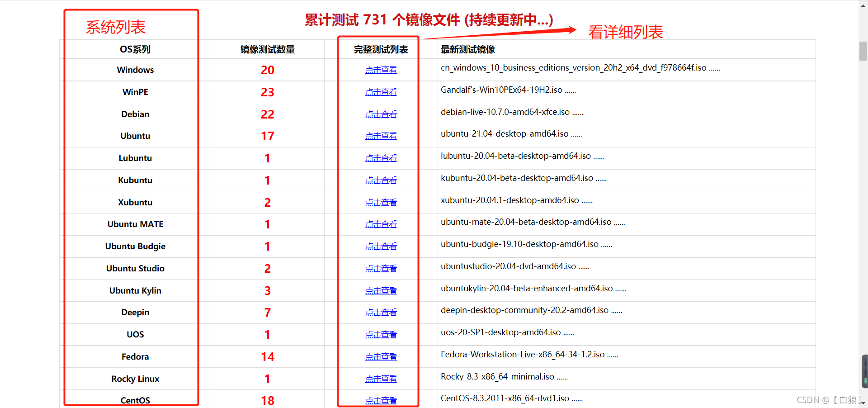Viewport: 868px width, 408px height.
Task: Open the full test list link for WinPE
Action: pyautogui.click(x=381, y=92)
